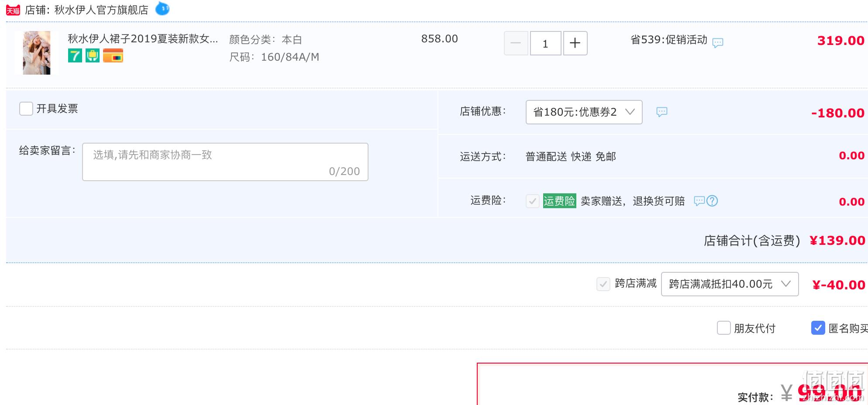The width and height of the screenshot is (868, 405).
Task: Click the 店铺合计(含运费) label
Action: pos(752,240)
